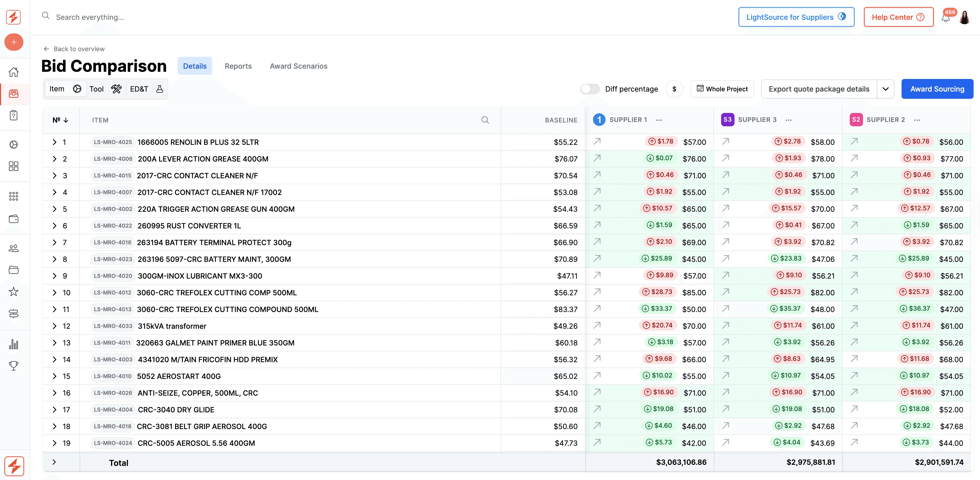Switch to the Reports tab
The image size is (980, 480).
(x=238, y=66)
